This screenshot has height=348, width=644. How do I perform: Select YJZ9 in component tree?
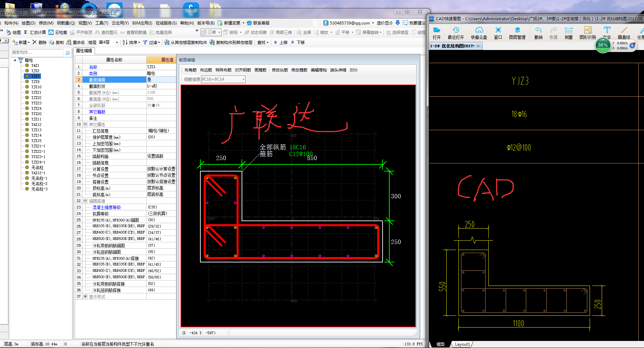[35, 82]
